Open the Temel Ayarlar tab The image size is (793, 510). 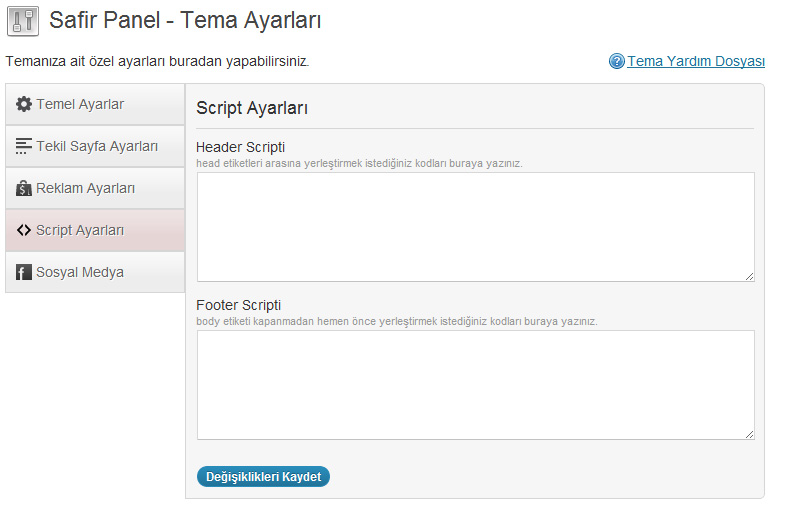(x=95, y=104)
